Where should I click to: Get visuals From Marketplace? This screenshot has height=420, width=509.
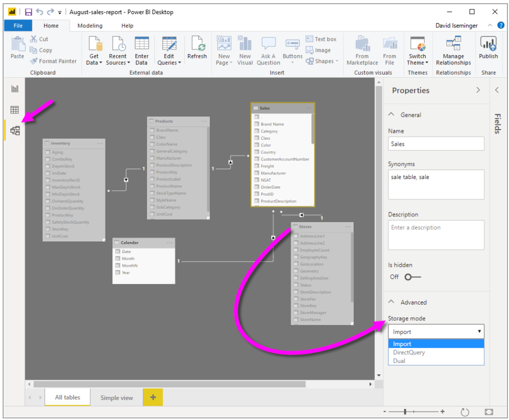tap(362, 51)
